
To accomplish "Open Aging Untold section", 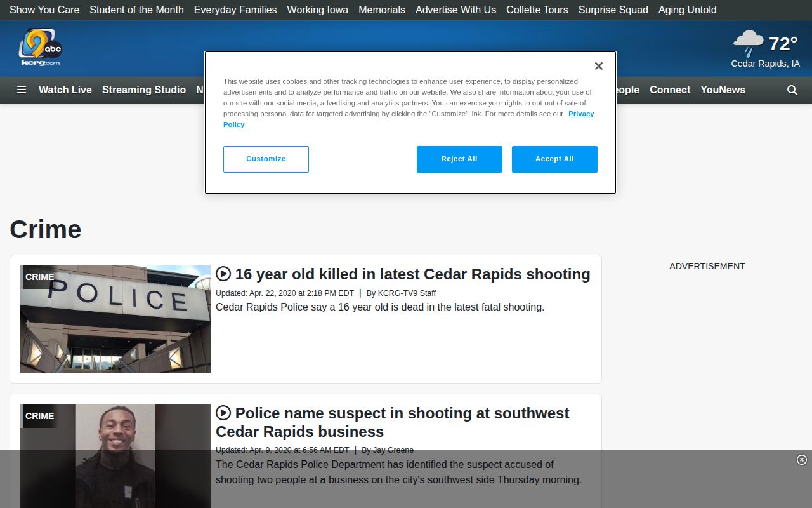I will tap(688, 10).
